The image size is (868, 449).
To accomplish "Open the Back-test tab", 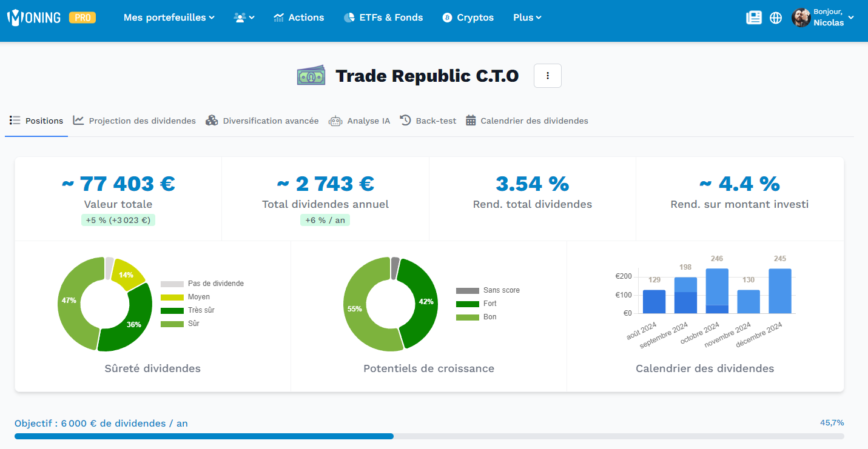I will click(428, 121).
